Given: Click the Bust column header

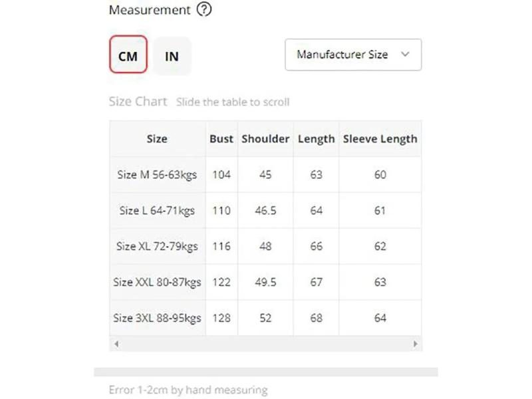Looking at the screenshot, I should click(x=221, y=139).
